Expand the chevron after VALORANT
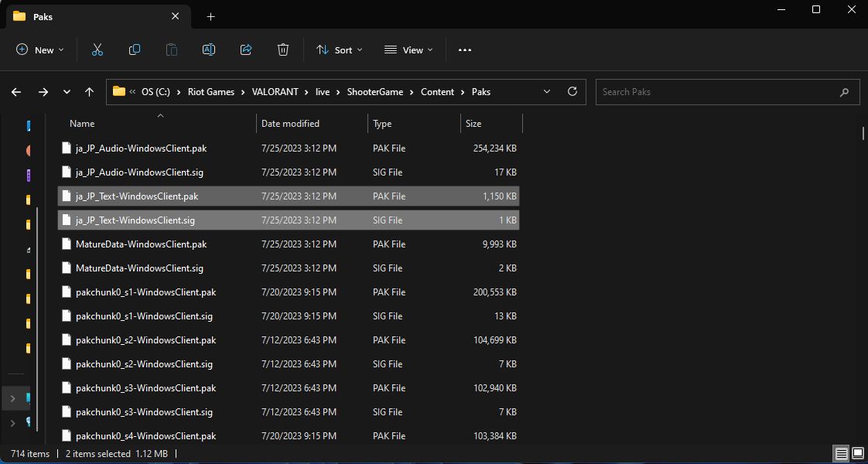Screen dimensions: 868x464 306,92
